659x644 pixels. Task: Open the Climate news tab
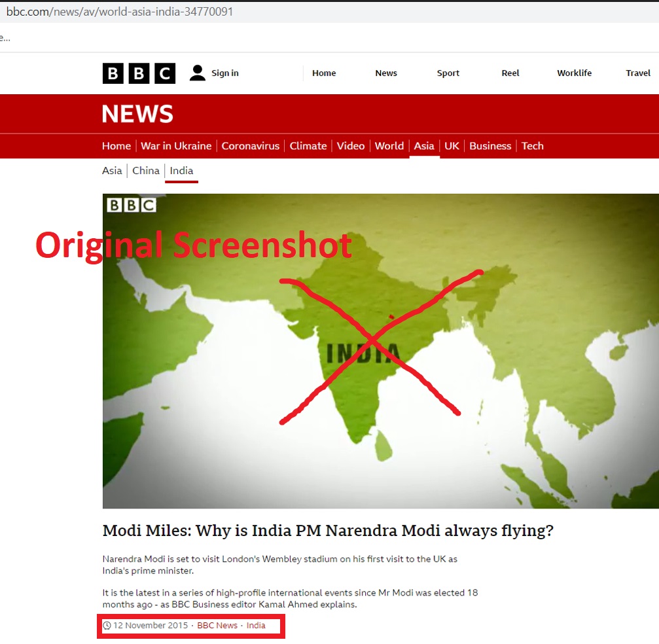308,146
